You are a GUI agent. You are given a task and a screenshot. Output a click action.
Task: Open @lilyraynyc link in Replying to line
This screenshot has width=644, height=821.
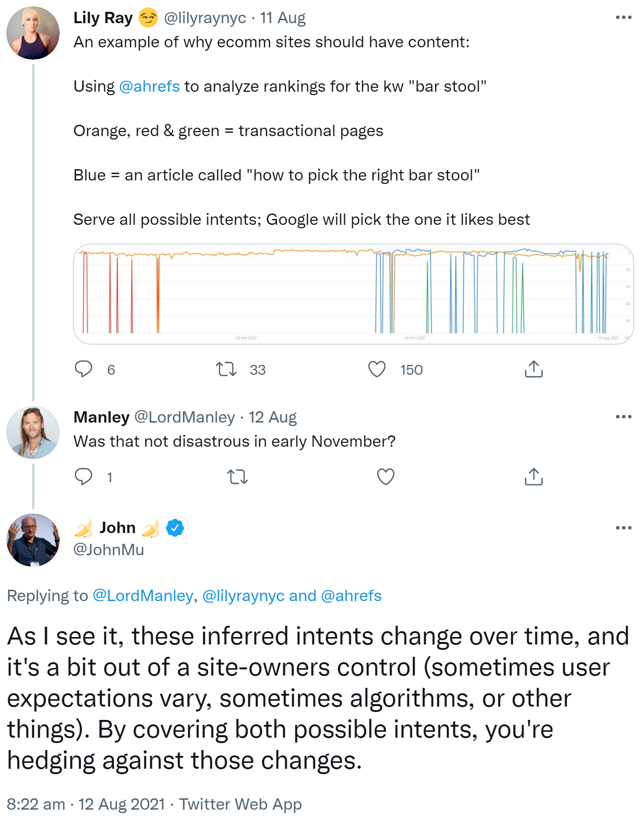[243, 596]
